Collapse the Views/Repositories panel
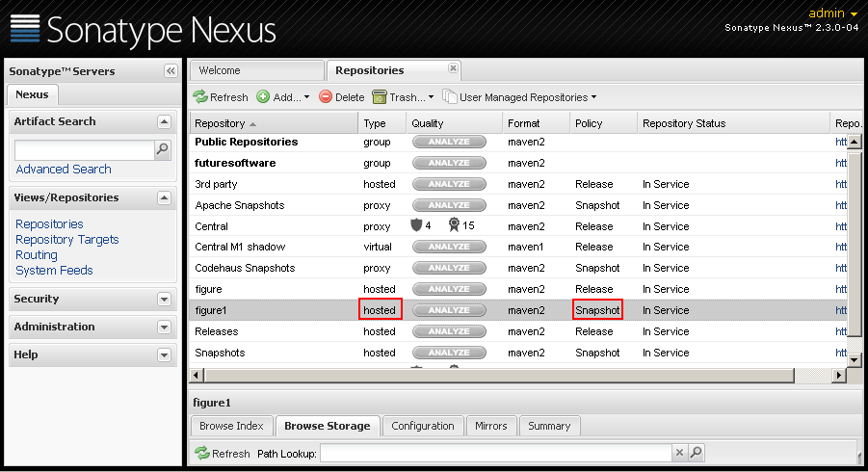868x472 pixels. click(x=164, y=198)
